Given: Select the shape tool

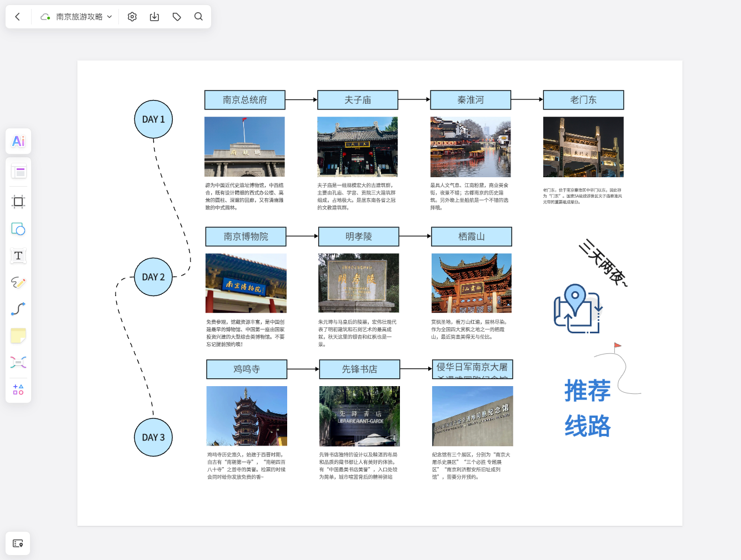Looking at the screenshot, I should pyautogui.click(x=18, y=229).
